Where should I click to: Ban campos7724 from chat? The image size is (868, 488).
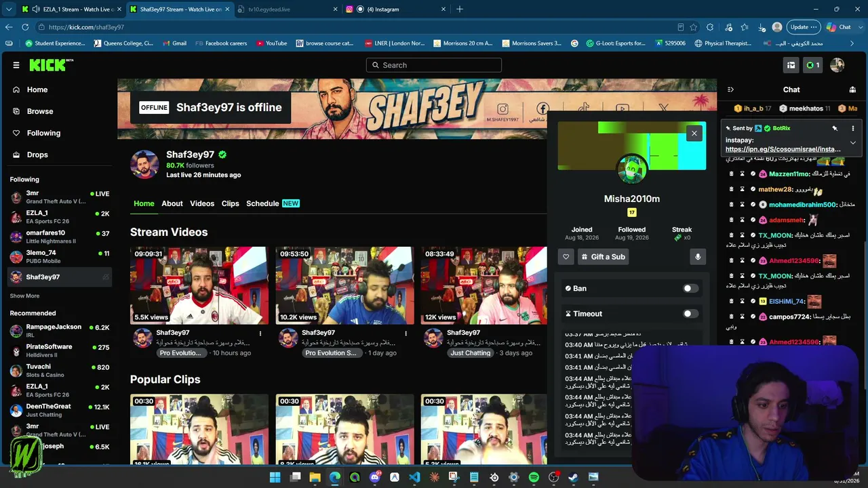coord(753,317)
